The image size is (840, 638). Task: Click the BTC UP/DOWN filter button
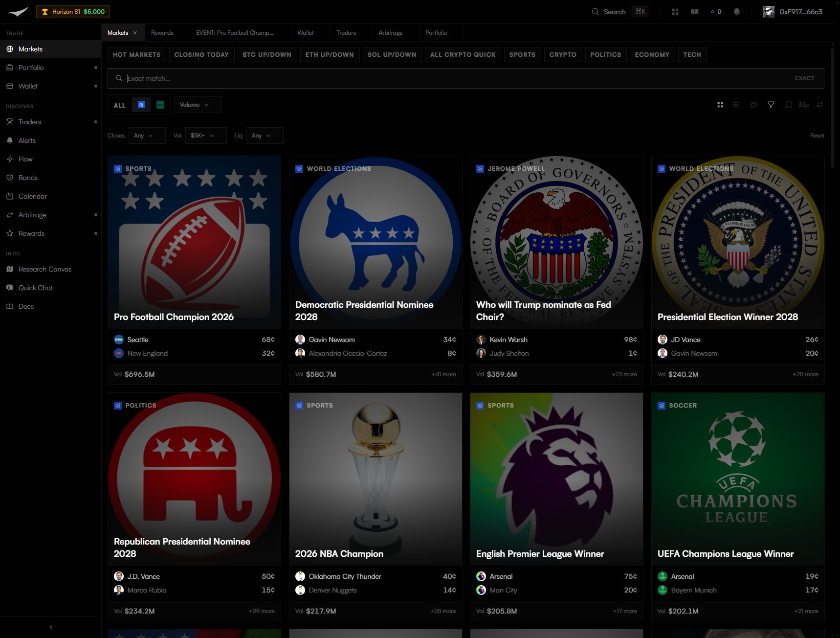tap(267, 55)
